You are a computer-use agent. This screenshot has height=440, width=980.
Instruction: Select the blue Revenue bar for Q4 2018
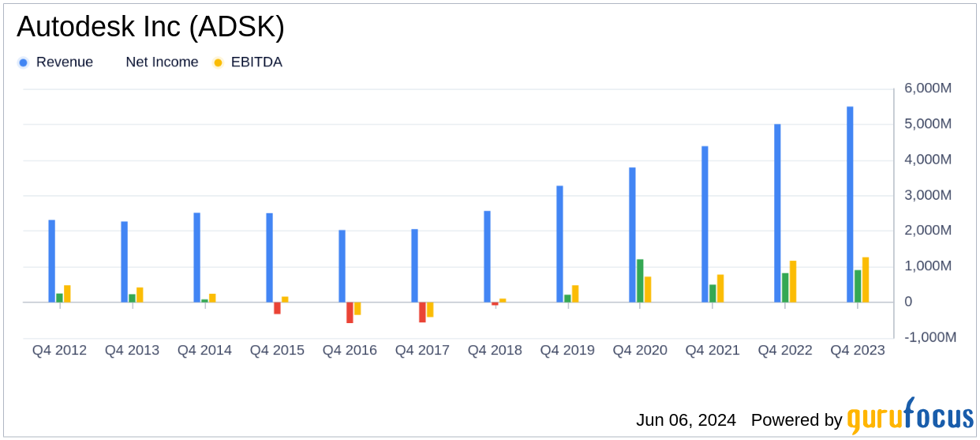487,257
